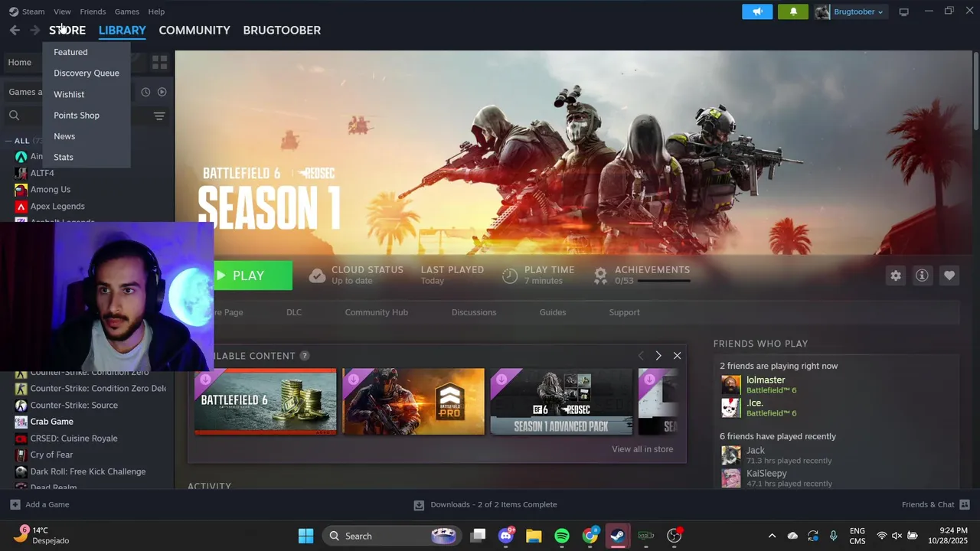
Task: Close the available content panel
Action: pyautogui.click(x=677, y=356)
